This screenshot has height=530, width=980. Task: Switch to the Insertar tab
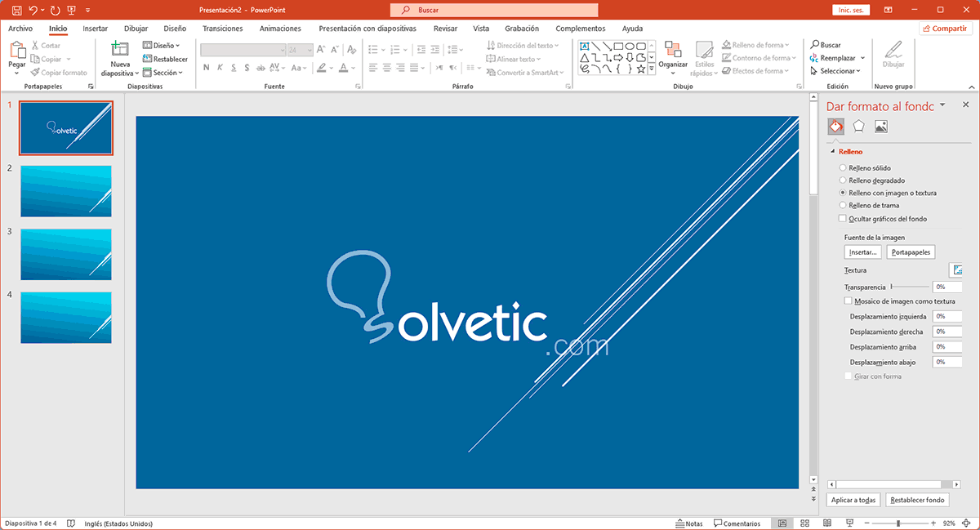[96, 29]
